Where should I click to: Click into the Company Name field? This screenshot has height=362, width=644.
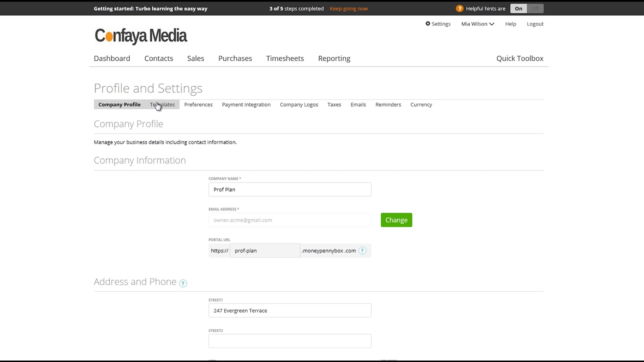[290, 190]
